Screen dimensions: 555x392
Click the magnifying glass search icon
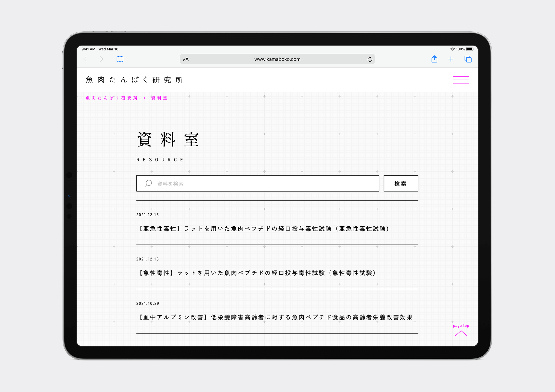click(148, 184)
